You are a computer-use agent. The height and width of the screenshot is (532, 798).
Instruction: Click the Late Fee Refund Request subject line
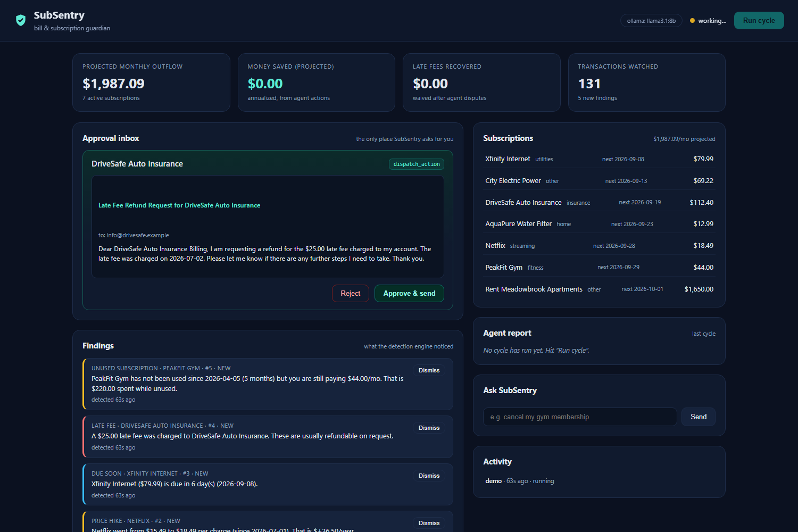coord(179,205)
